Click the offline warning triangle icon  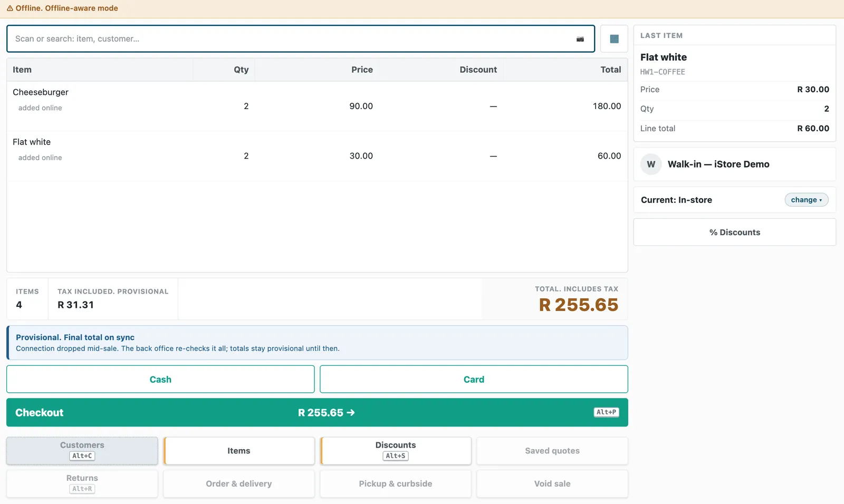tap(10, 8)
